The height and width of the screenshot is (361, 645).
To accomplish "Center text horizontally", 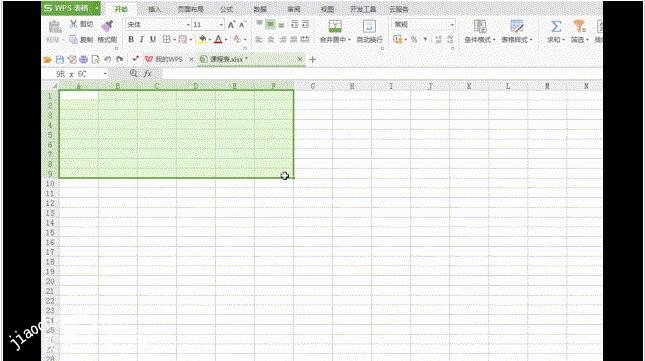I will [271, 39].
